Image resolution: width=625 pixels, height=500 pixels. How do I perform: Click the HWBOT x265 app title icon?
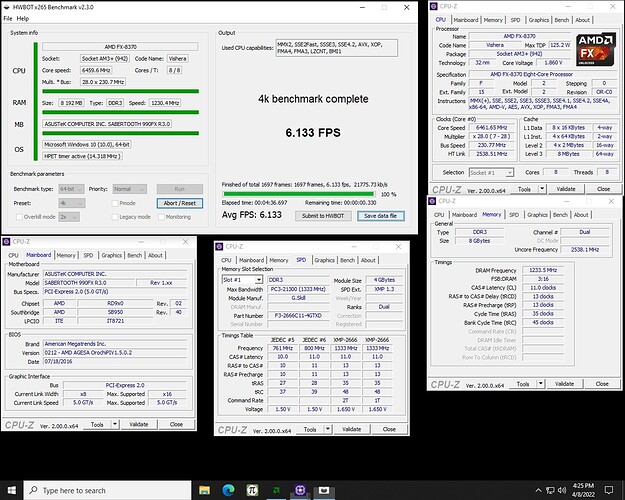(x=7, y=7)
